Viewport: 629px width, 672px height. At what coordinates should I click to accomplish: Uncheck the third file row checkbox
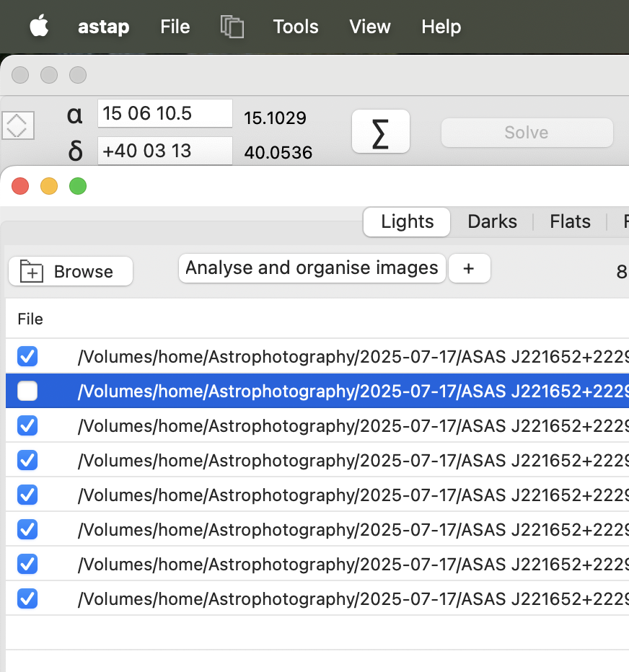pyautogui.click(x=27, y=425)
